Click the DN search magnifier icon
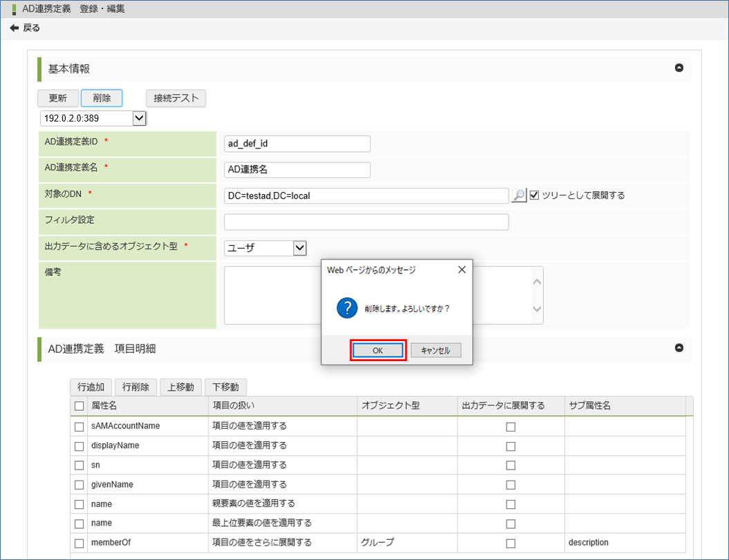 point(518,195)
